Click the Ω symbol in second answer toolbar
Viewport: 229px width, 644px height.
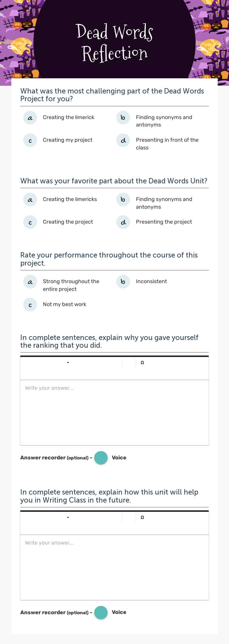click(142, 517)
